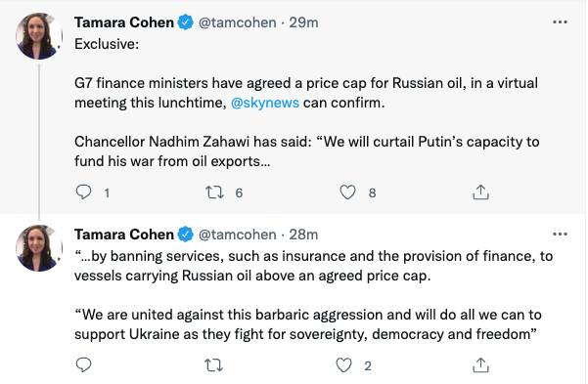
Task: Like the first tweet with 8 likes
Action: click(x=347, y=192)
